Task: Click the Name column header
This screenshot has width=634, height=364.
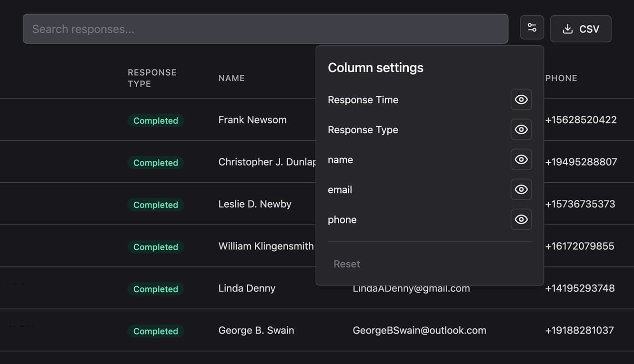Action: coord(231,78)
